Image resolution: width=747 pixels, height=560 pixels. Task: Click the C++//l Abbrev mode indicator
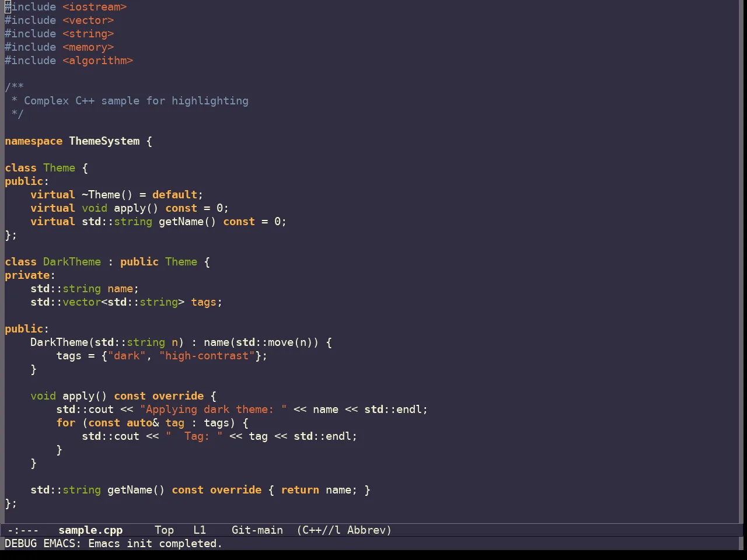(344, 530)
